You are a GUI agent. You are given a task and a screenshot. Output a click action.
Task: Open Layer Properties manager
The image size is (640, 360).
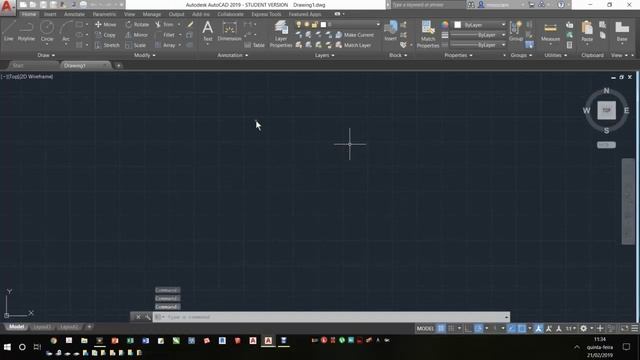(281, 34)
